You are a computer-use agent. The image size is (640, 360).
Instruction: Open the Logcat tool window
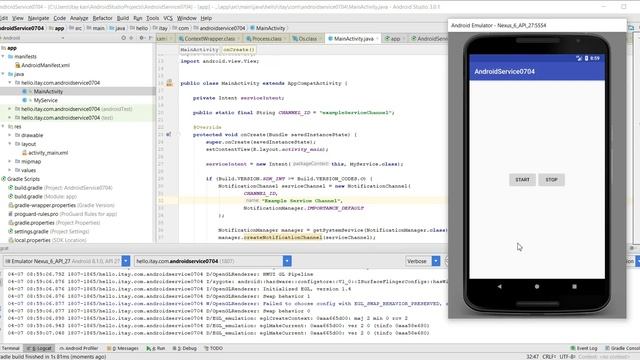pos(40,348)
